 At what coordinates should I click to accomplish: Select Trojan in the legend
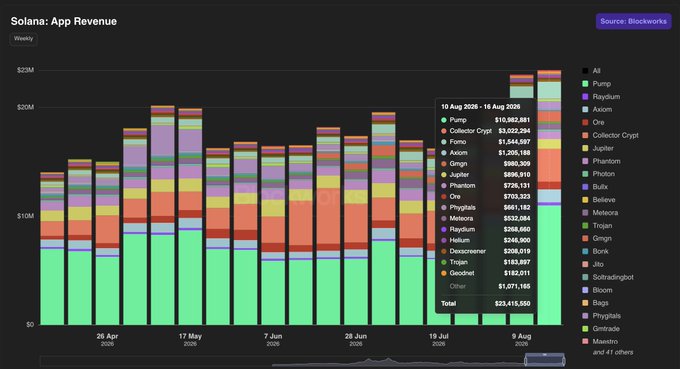(x=597, y=225)
